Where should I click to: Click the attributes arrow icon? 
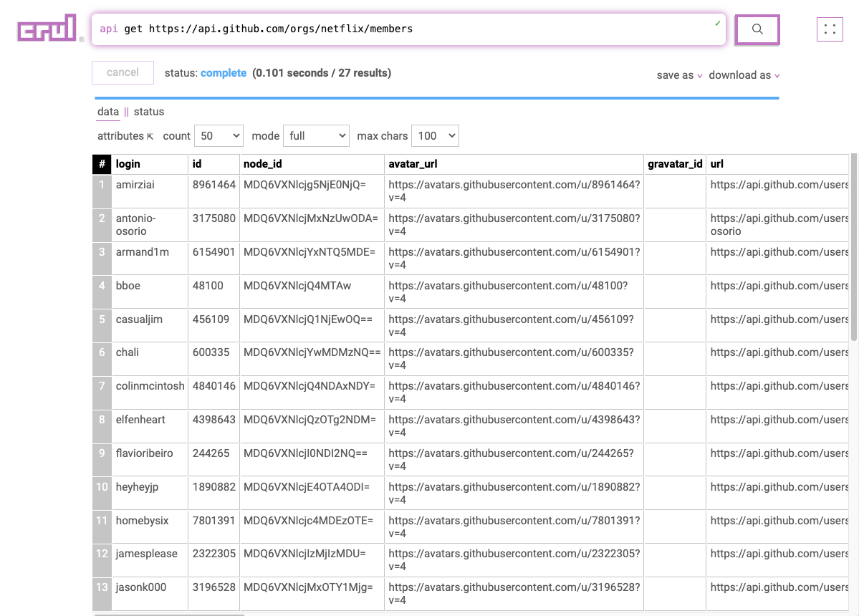(150, 136)
